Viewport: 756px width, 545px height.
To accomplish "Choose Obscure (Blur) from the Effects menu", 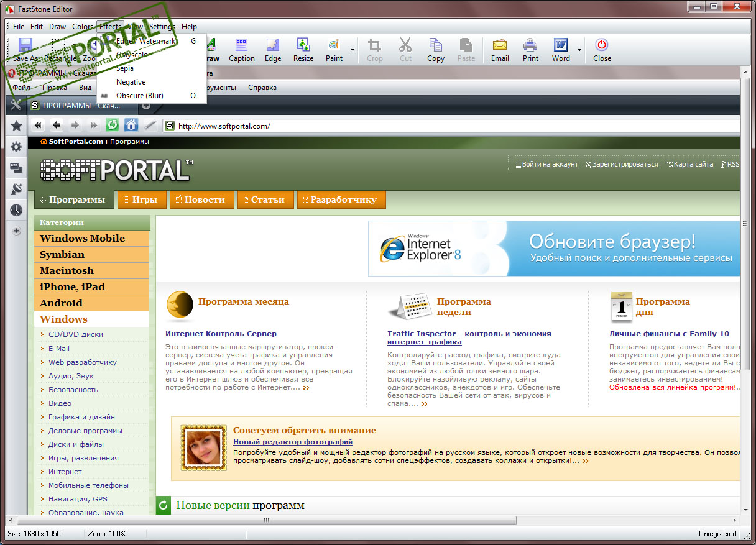I will click(x=152, y=96).
